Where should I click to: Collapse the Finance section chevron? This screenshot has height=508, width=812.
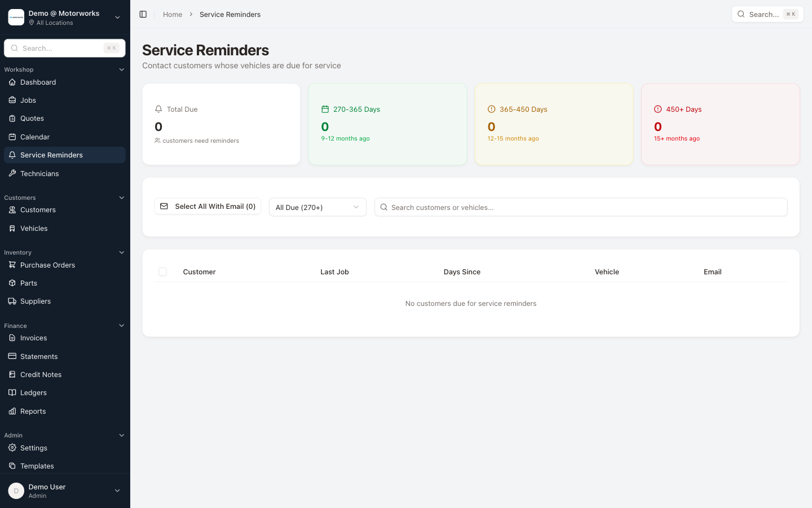click(x=121, y=325)
